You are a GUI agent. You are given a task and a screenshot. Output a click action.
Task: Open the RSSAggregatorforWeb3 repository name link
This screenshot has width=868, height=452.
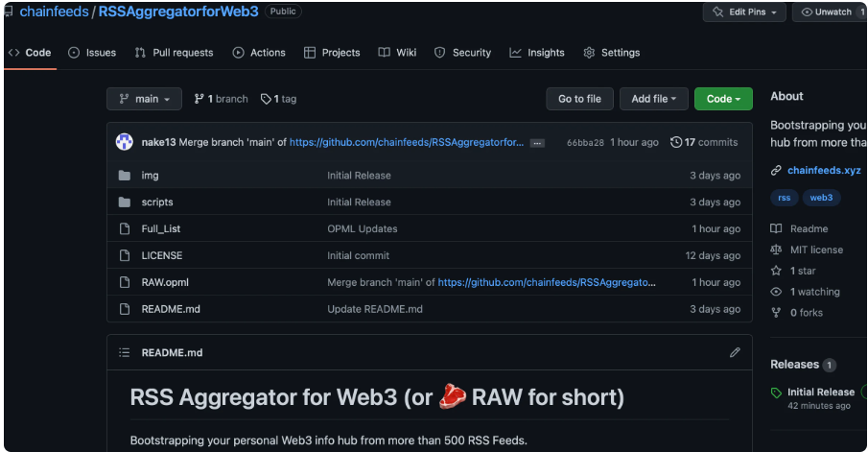tap(178, 12)
